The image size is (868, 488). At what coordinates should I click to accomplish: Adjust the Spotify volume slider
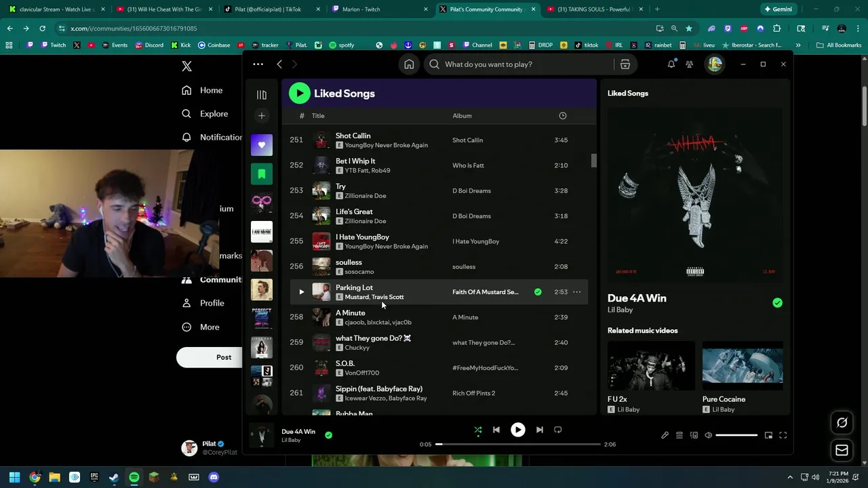(x=736, y=435)
